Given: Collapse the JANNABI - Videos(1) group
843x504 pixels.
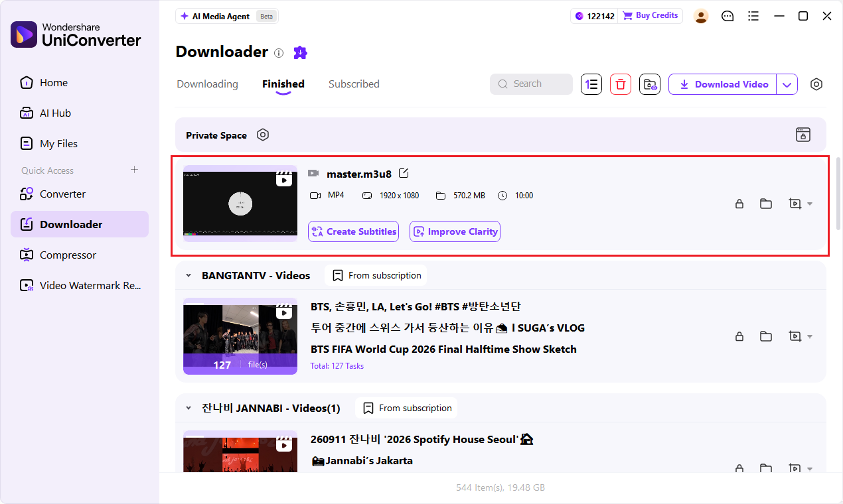Looking at the screenshot, I should [189, 408].
